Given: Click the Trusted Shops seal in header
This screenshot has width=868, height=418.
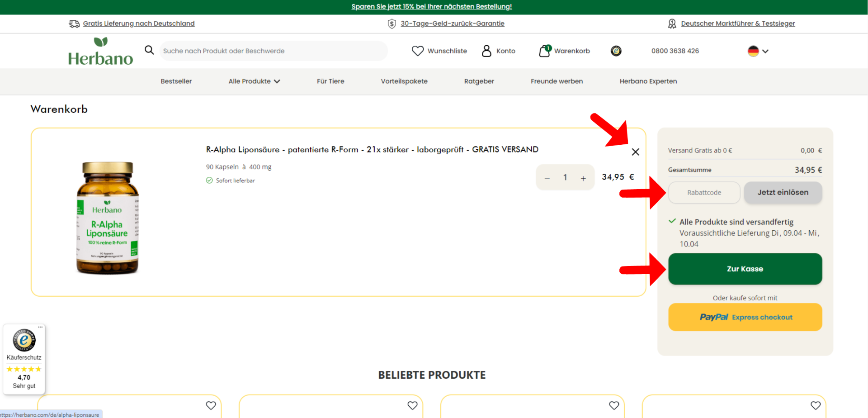Looking at the screenshot, I should [x=616, y=51].
